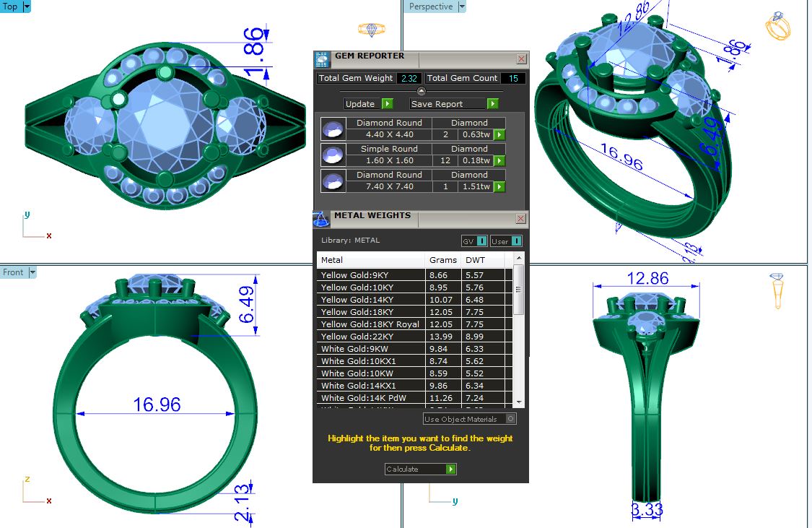The image size is (812, 528).
Task: Click the 4.40 Diamond Round gem thumbnail
Action: click(332, 129)
